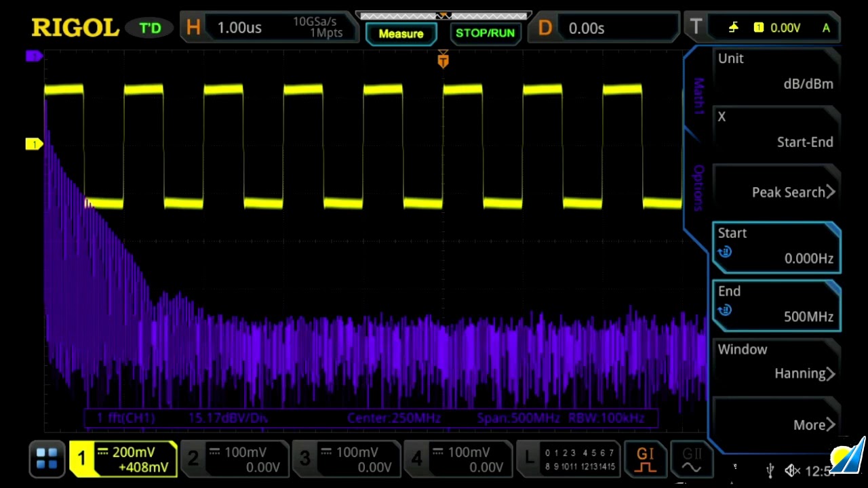This screenshot has width=868, height=488.
Task: Select channel 1 settings 200mV
Action: point(123,459)
